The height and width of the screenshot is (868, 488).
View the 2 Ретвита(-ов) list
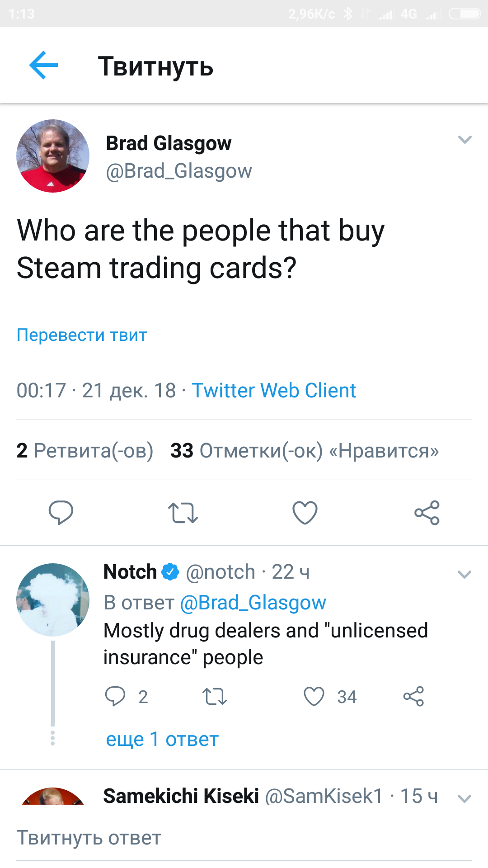pos(85,451)
